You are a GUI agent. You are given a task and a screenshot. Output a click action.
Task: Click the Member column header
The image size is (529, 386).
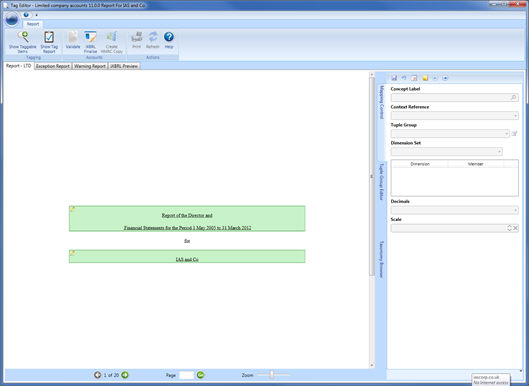click(x=475, y=164)
